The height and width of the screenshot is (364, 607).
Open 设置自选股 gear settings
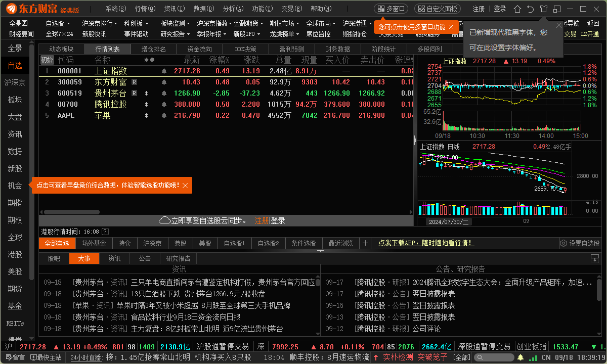(x=580, y=243)
